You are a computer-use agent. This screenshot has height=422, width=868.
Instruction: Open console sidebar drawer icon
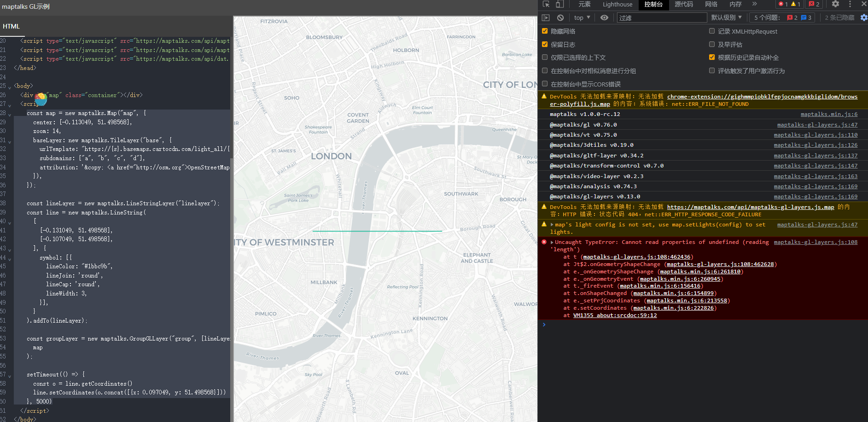tap(546, 17)
